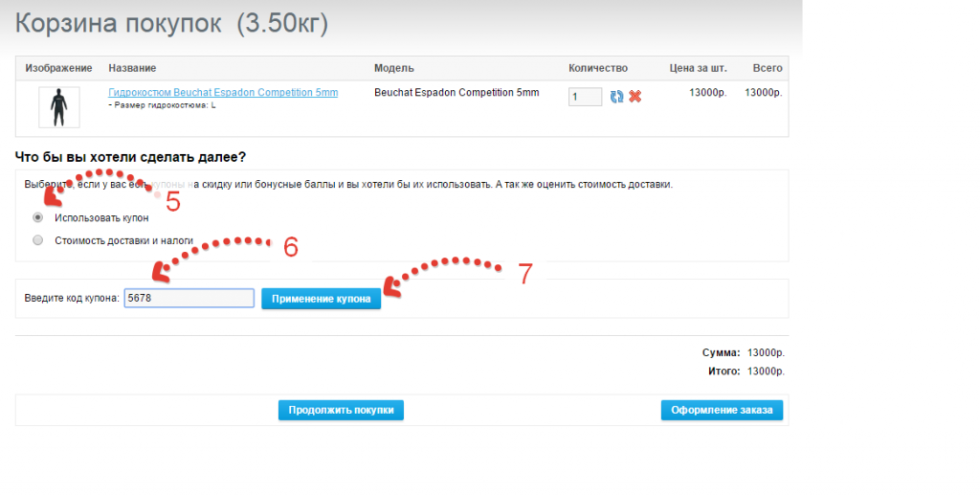Click the Цена за шт. column header
The width and height of the screenshot is (980, 496).
coord(698,68)
